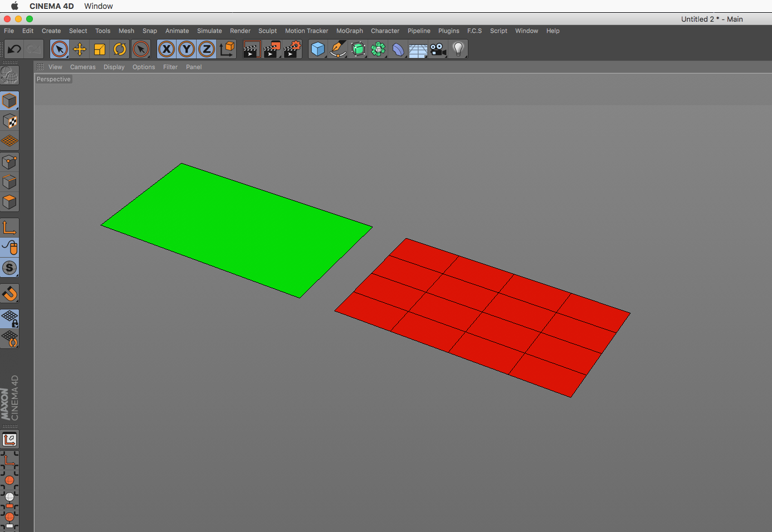Viewport: 772px width, 532px height.
Task: Open the Sculpt menu
Action: [267, 31]
